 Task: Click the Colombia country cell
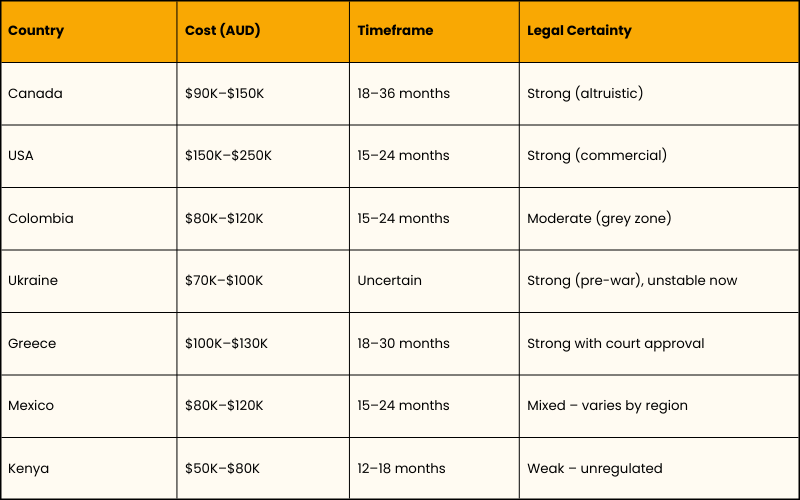click(x=41, y=218)
